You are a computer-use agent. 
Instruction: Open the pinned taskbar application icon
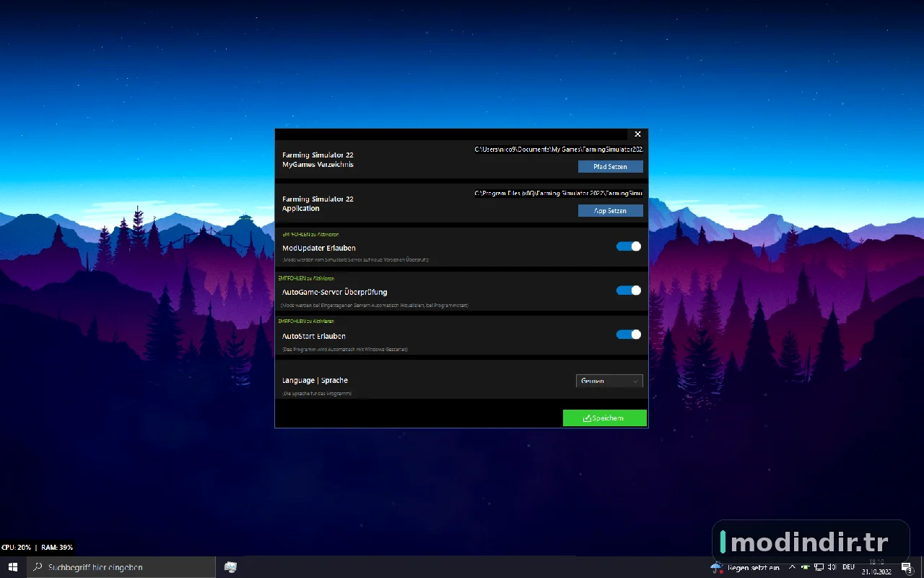(231, 567)
